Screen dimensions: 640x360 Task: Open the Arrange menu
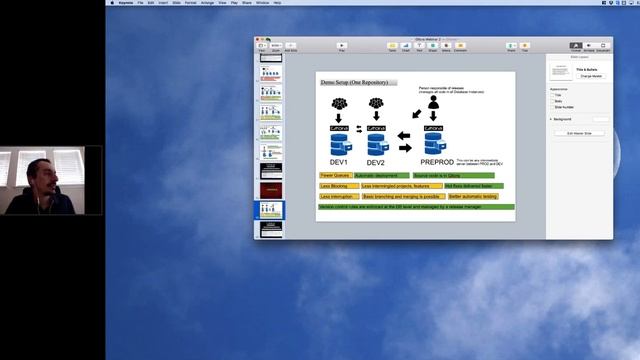pyautogui.click(x=207, y=2)
